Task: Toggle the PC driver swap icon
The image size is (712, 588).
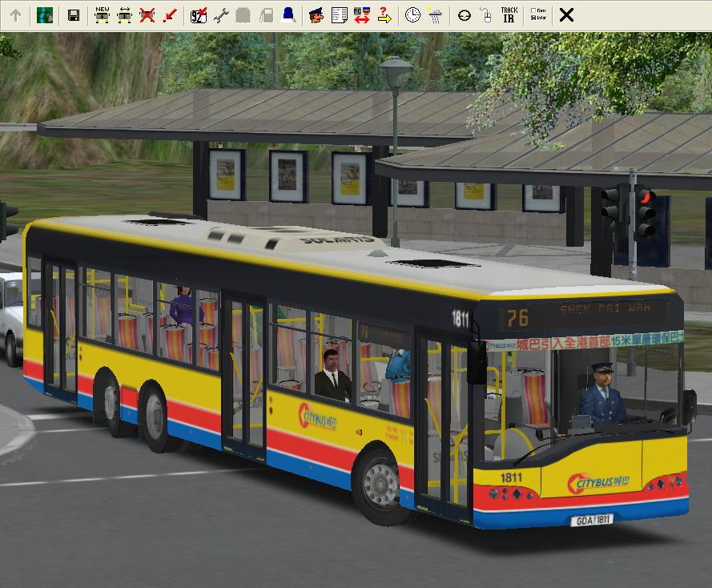Action: 361,15
